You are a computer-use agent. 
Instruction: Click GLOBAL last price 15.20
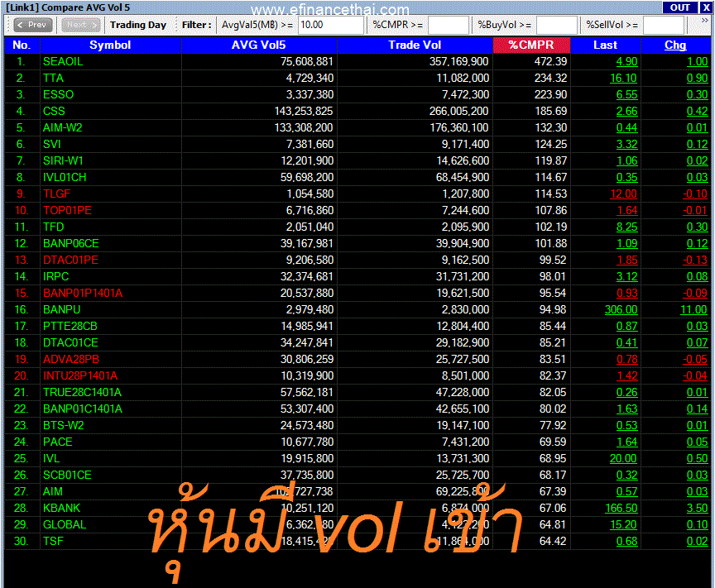(x=624, y=524)
